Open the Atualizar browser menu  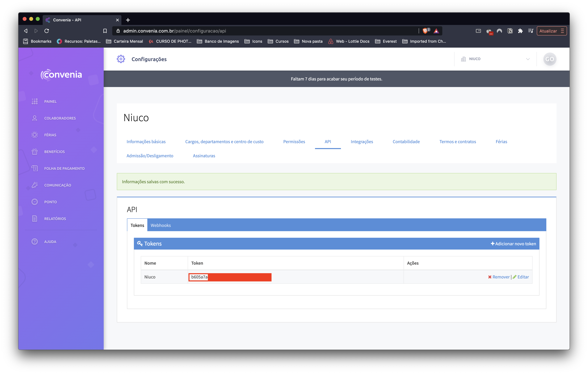coord(551,31)
